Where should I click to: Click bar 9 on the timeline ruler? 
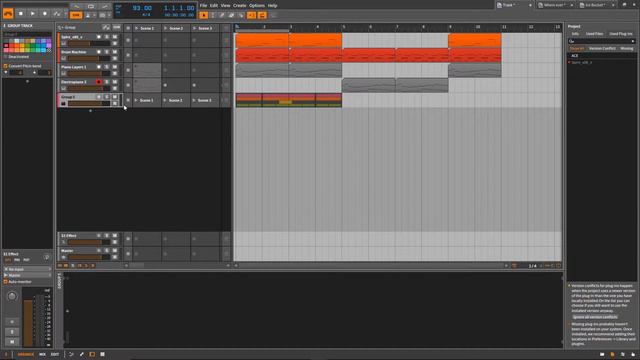click(451, 27)
